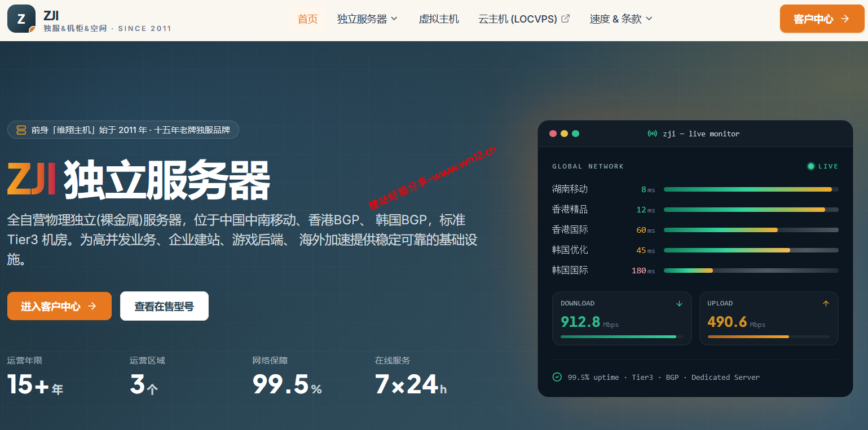Click the yellow dot in live monitor titlebar
Image resolution: width=868 pixels, height=430 pixels.
click(x=565, y=134)
